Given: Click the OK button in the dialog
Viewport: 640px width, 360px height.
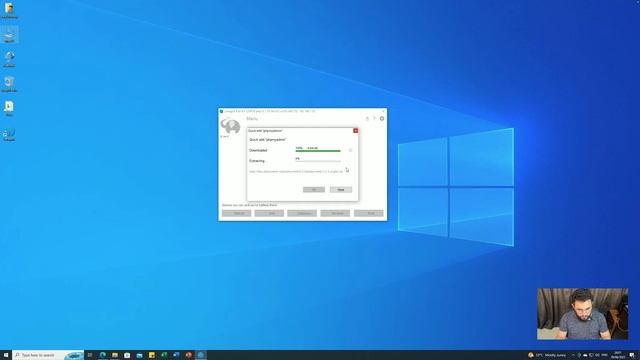Looking at the screenshot, I should (x=314, y=189).
